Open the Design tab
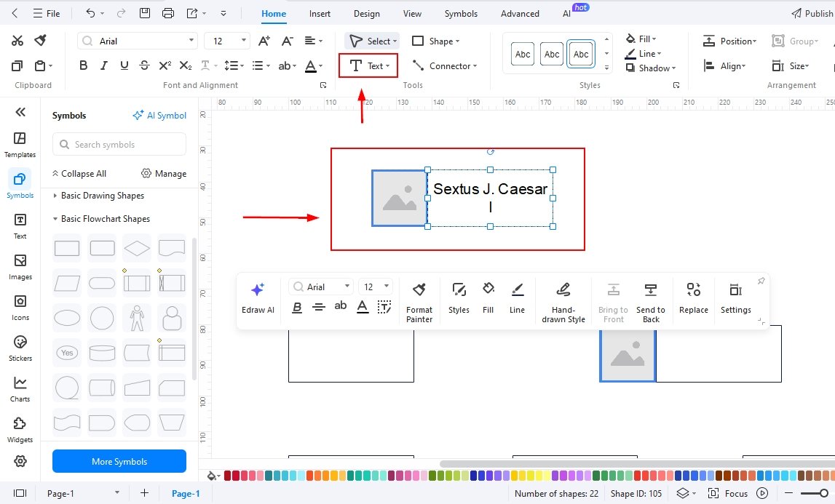The height and width of the screenshot is (504, 835). click(x=367, y=13)
